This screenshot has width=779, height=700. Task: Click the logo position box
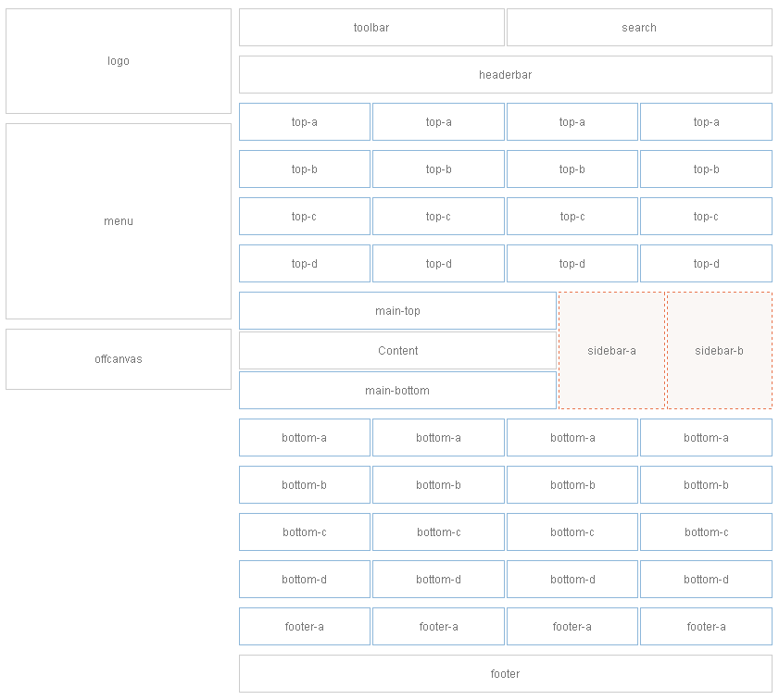tap(119, 61)
